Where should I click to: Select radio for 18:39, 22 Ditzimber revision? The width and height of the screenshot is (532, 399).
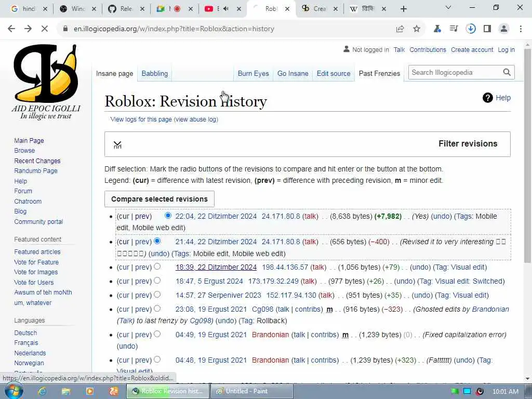tap(157, 267)
